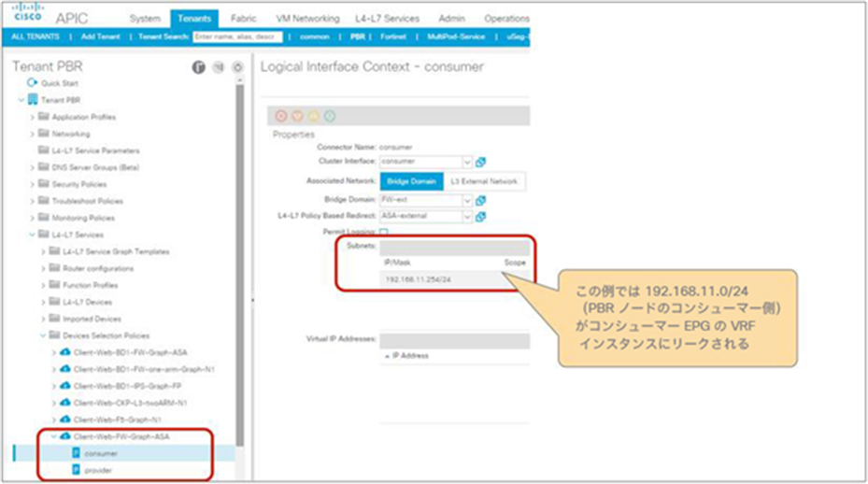
Task: Click cloud icon of Client-Web-CKP-L3-twoARM-N1
Action: (65, 403)
